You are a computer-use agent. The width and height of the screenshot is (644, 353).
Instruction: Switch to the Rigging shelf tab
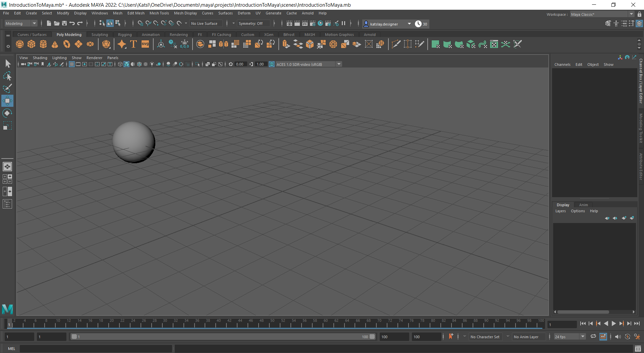pos(125,35)
